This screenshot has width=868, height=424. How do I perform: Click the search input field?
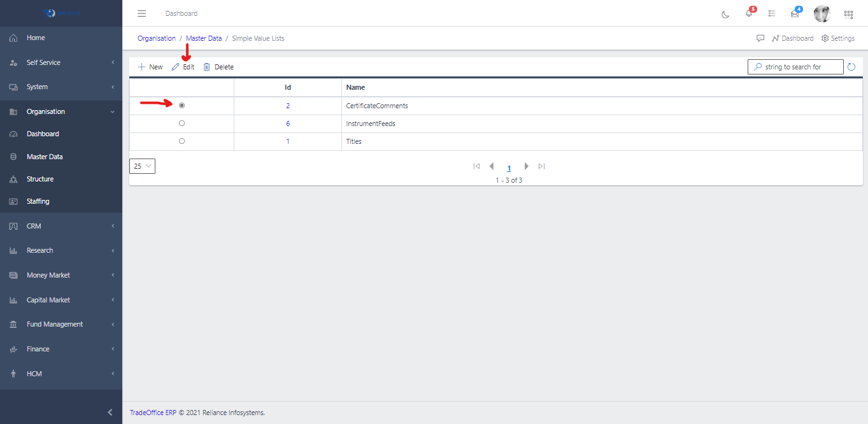800,67
